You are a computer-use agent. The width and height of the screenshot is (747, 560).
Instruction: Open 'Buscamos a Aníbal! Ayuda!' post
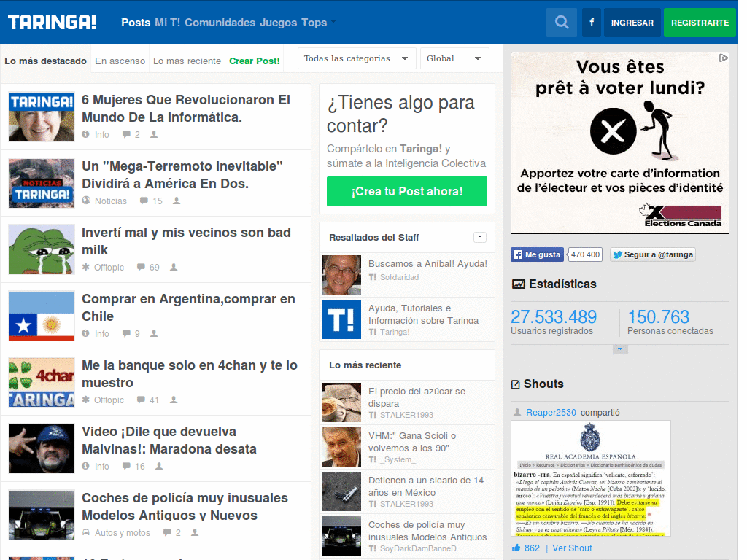[x=427, y=263]
